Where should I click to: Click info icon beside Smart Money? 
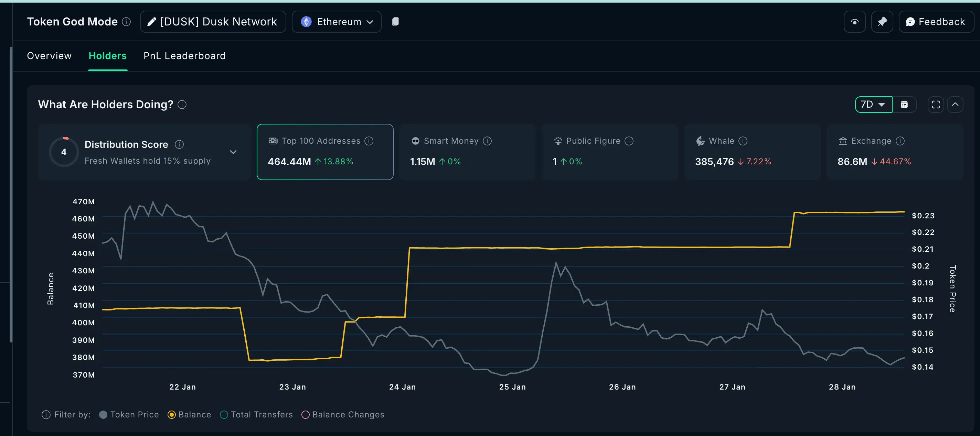pyautogui.click(x=487, y=141)
